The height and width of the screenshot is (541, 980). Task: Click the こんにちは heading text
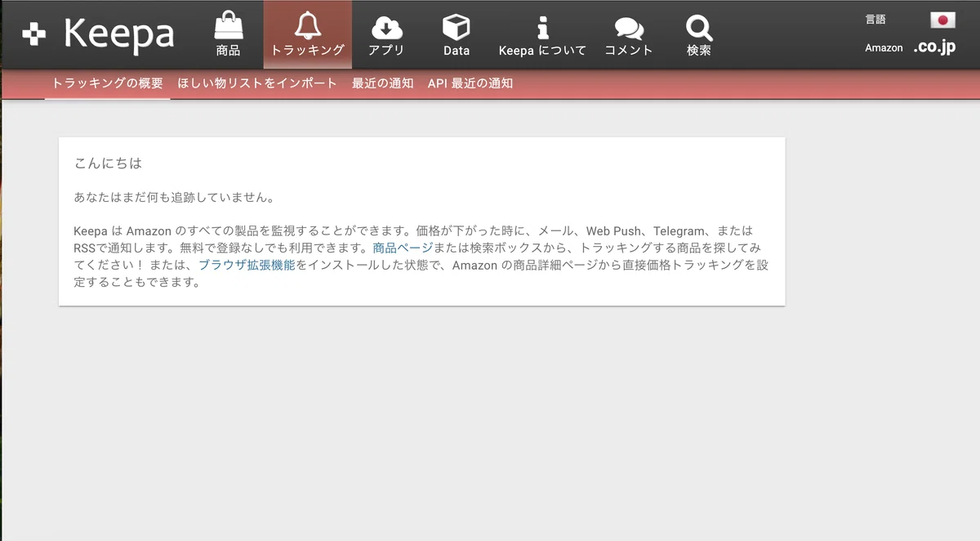click(108, 163)
